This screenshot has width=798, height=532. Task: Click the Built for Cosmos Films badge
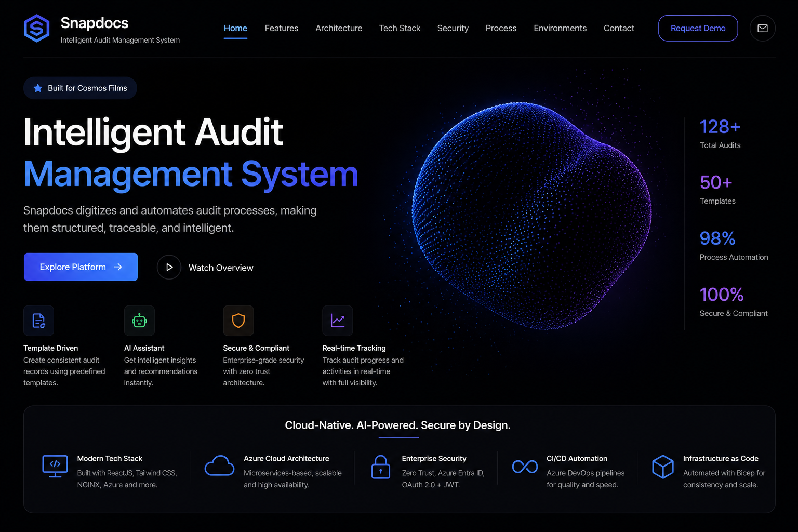(x=81, y=88)
